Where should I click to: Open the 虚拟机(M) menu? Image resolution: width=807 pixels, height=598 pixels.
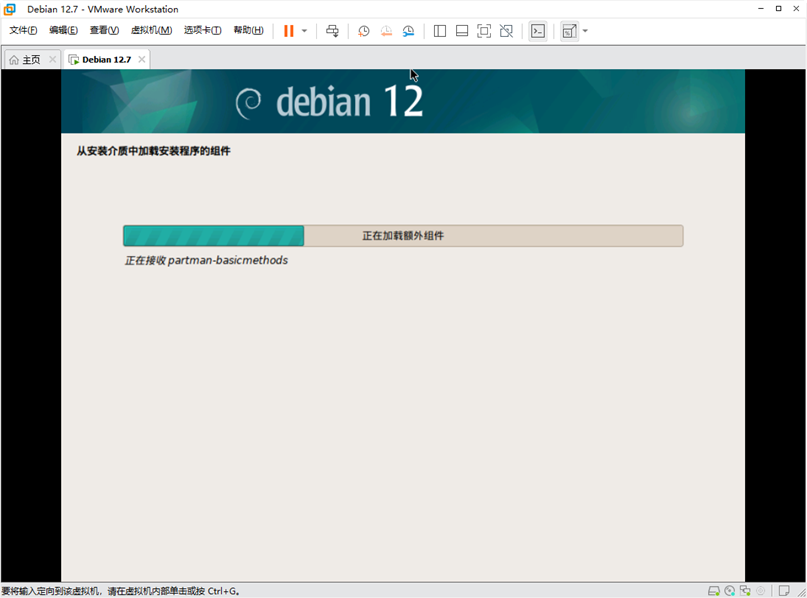coord(151,30)
